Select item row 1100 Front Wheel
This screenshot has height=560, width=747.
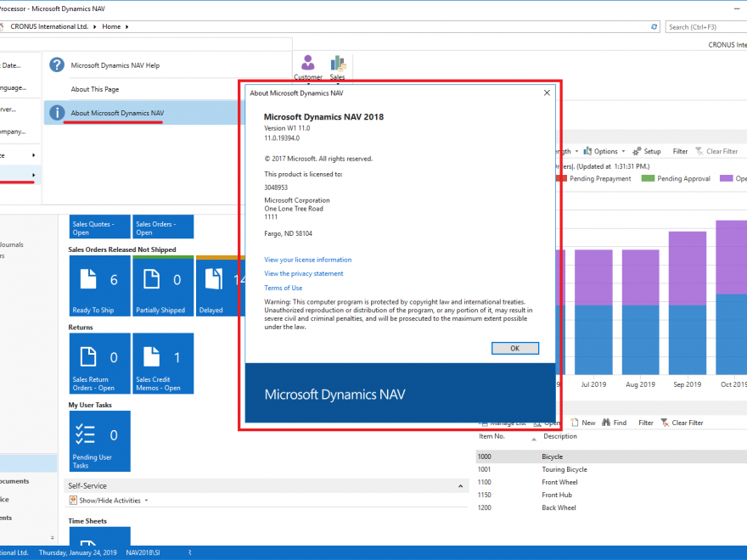coord(611,482)
